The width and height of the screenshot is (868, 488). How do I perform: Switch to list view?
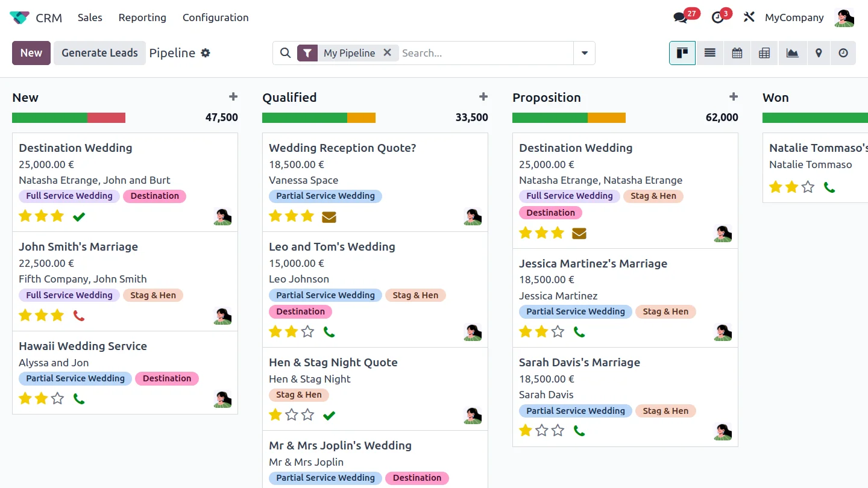709,53
